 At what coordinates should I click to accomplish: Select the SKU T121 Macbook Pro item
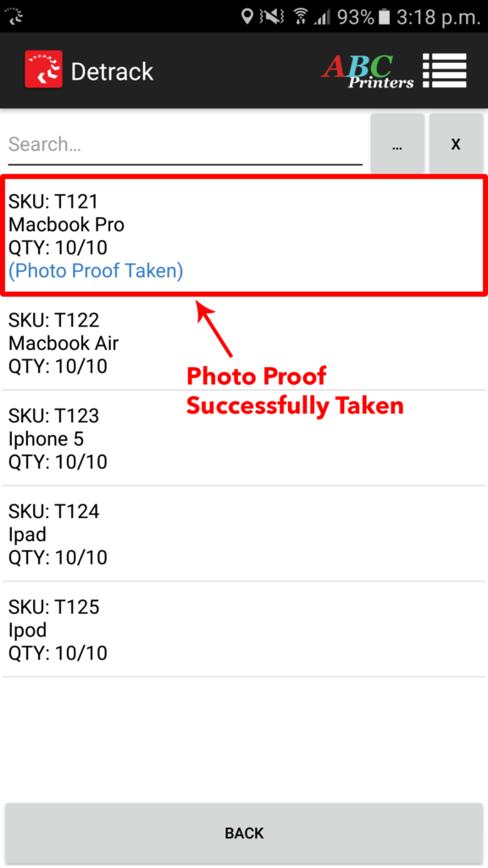[x=244, y=236]
